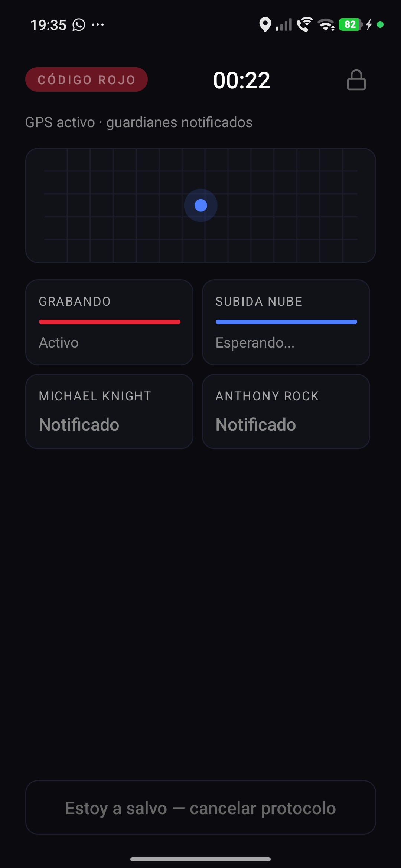Screen dimensions: 401x868
Task: Tap the Wi-Fi calling icon
Action: pyautogui.click(x=304, y=24)
